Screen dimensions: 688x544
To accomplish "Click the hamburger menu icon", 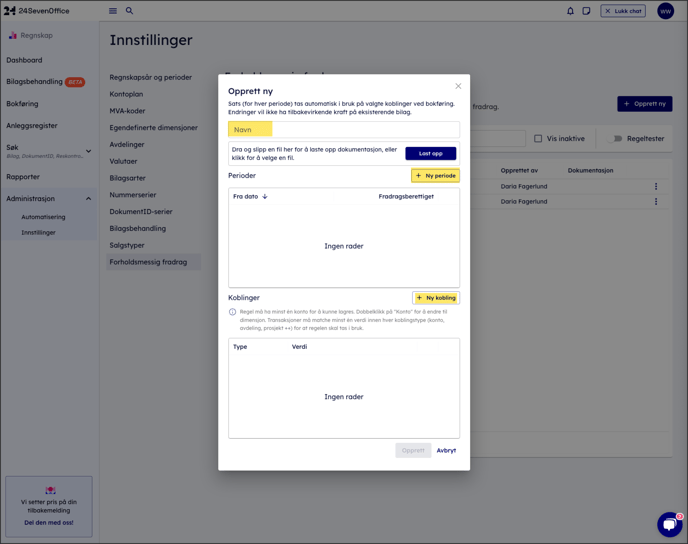I will [113, 11].
